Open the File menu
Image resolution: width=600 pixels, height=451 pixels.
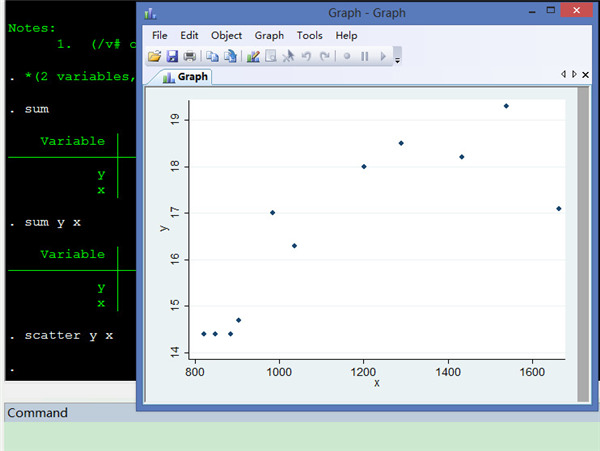[x=159, y=35]
